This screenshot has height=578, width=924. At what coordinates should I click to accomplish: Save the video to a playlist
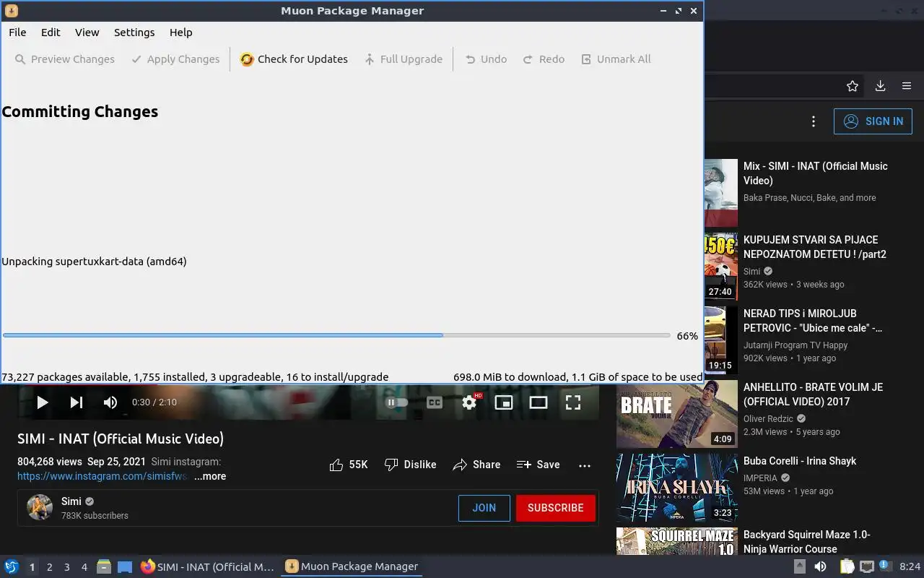(539, 465)
